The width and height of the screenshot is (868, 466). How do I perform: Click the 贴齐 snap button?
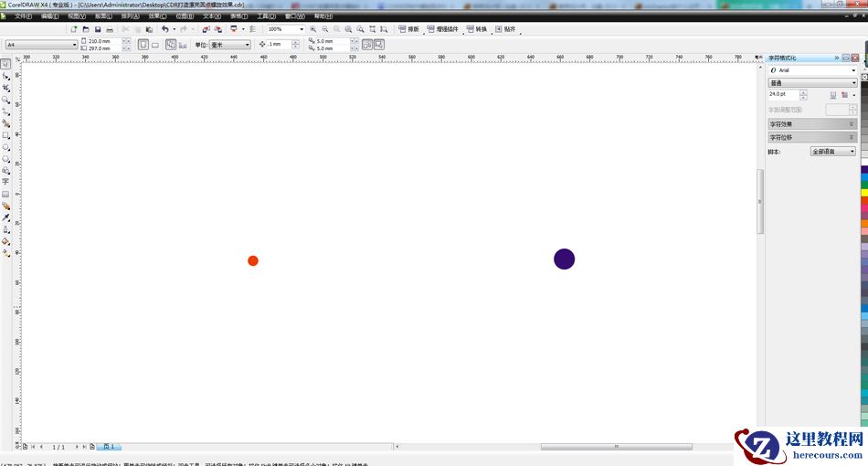[505, 29]
